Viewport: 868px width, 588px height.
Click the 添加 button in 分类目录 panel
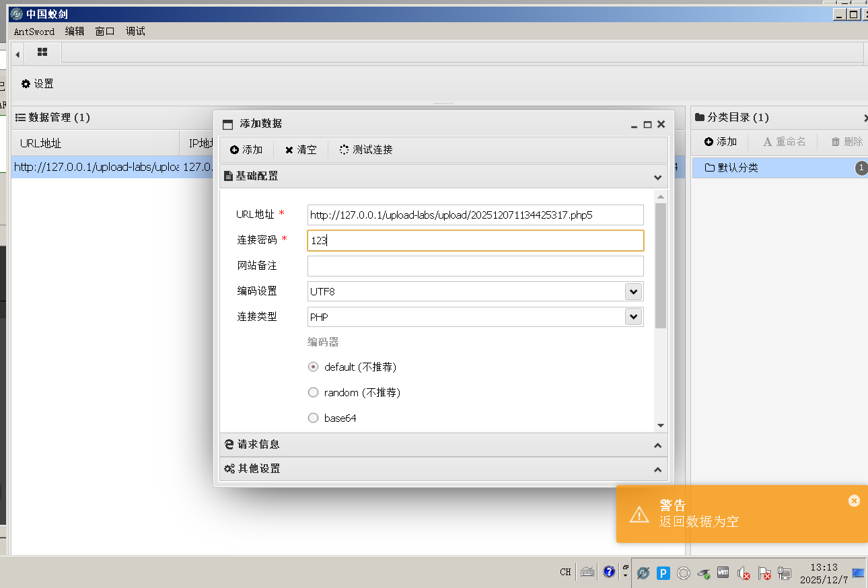[x=721, y=141]
